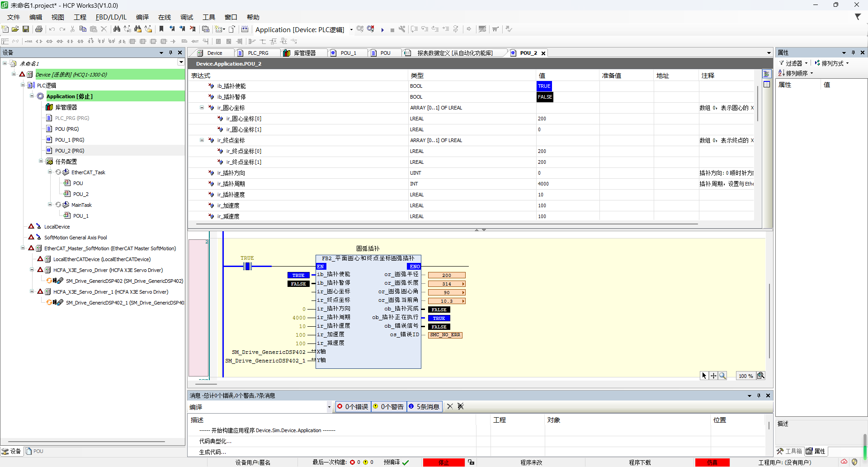Switch to the PLC_PRG tab
Viewport: 868px width, 467px height.
tap(258, 53)
